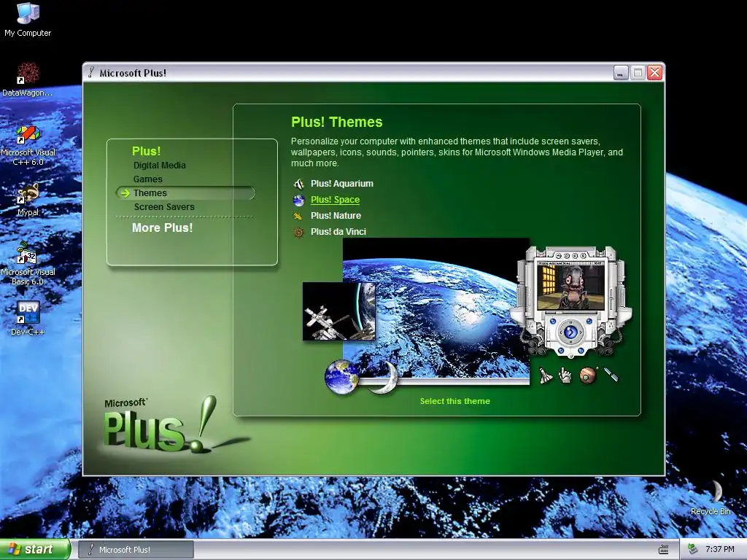Close the Microsoft Plus! window
This screenshot has width=747, height=560.
pyautogui.click(x=655, y=73)
